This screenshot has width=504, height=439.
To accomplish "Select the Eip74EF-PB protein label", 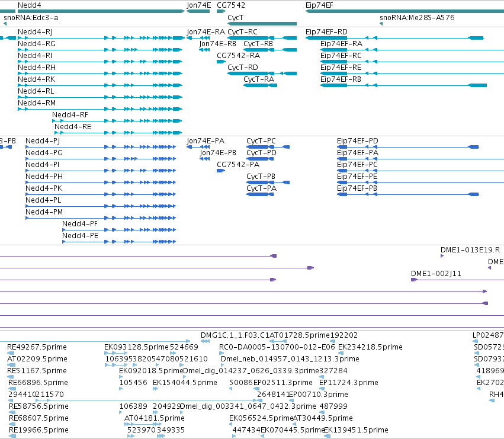I will [357, 188].
